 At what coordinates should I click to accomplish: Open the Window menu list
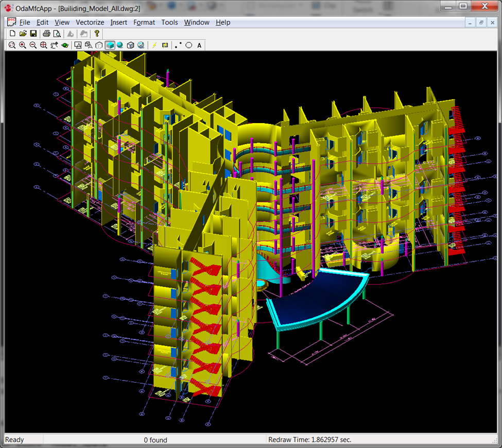coord(196,22)
